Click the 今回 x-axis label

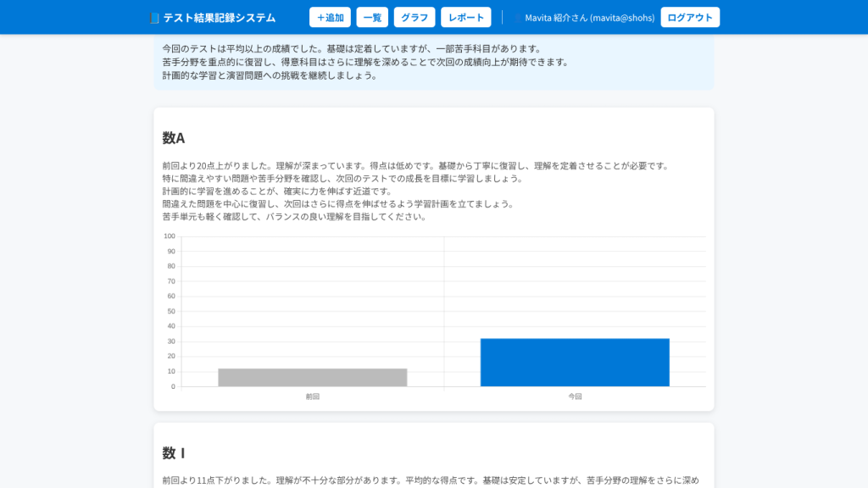pyautogui.click(x=575, y=396)
